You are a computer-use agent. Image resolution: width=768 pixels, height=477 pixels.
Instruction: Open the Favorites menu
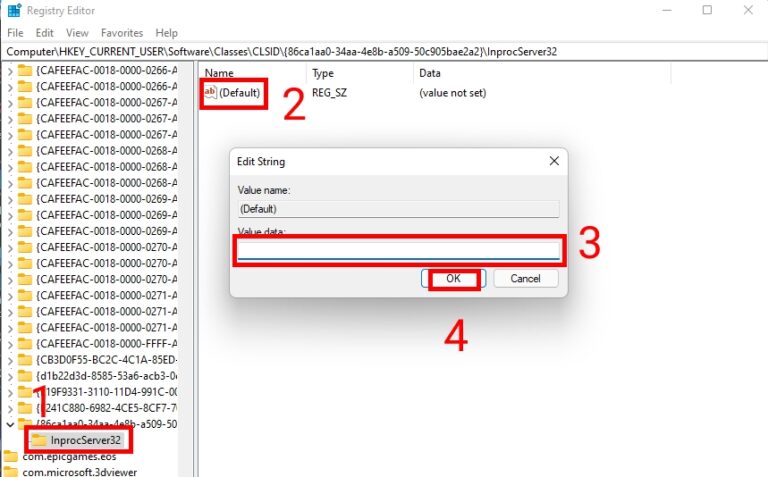[122, 33]
